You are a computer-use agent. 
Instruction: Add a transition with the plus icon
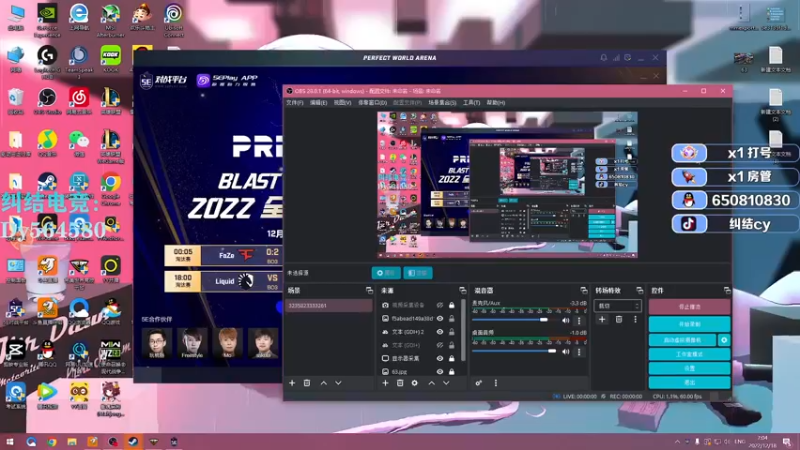(602, 319)
